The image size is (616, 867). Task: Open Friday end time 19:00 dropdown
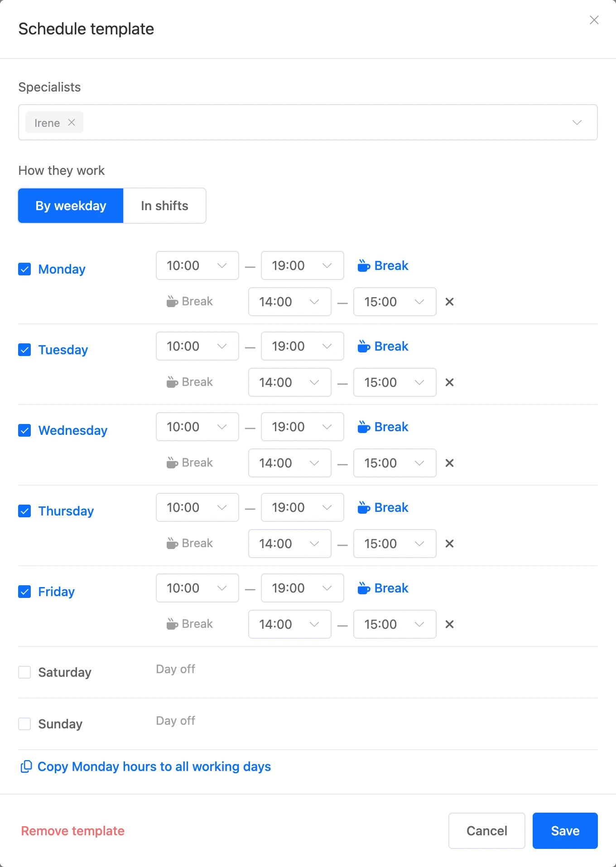(x=303, y=588)
